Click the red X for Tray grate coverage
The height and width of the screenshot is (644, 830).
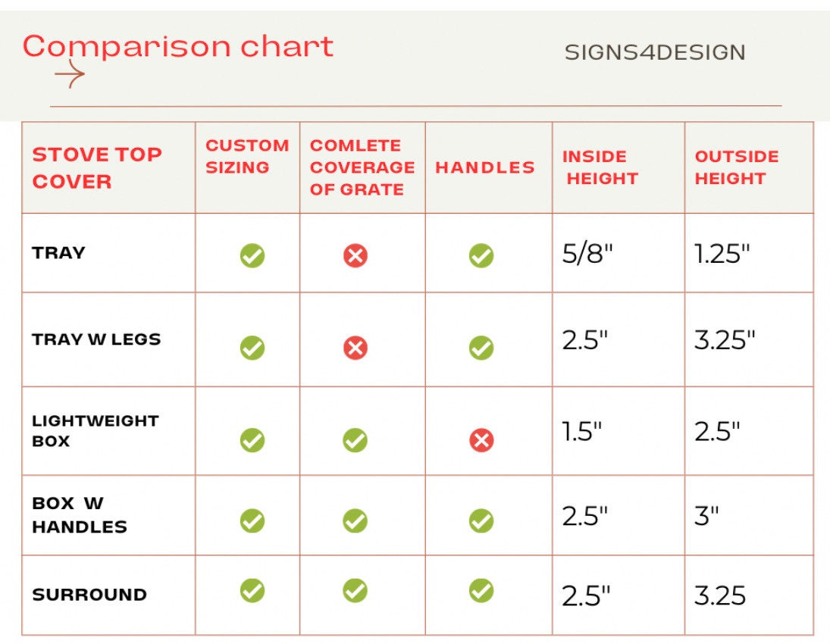point(355,256)
